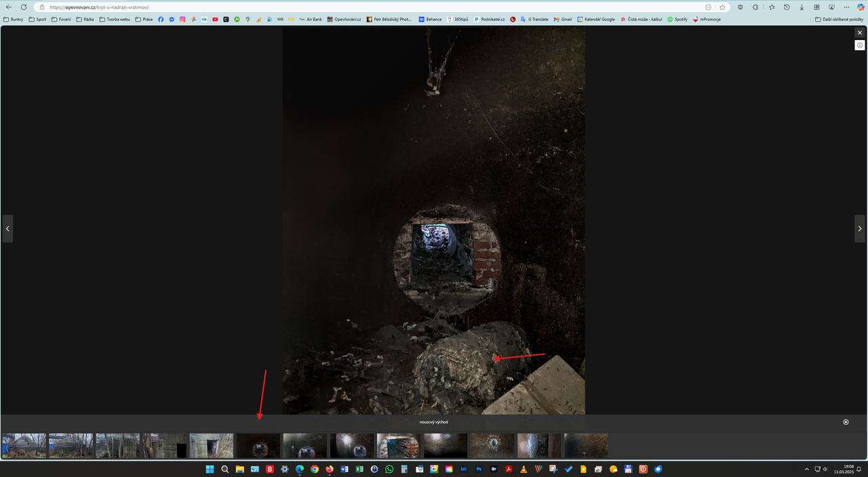Open taskbar Search
This screenshot has height=477, width=868.
pos(224,469)
